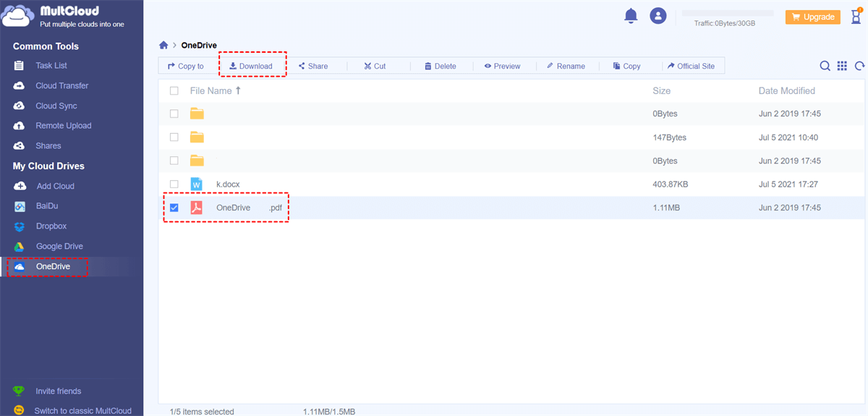Select the OneDrive entry in sidebar
Image resolution: width=868 pixels, height=416 pixels.
point(53,266)
